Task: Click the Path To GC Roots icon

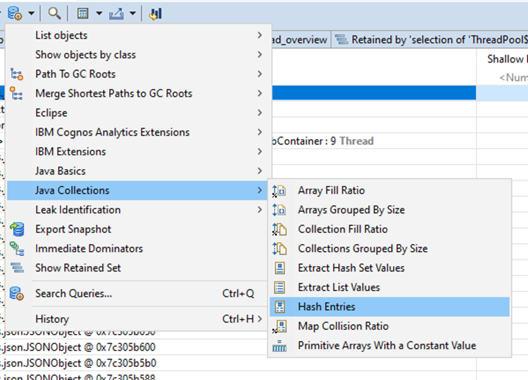Action: pyautogui.click(x=16, y=74)
